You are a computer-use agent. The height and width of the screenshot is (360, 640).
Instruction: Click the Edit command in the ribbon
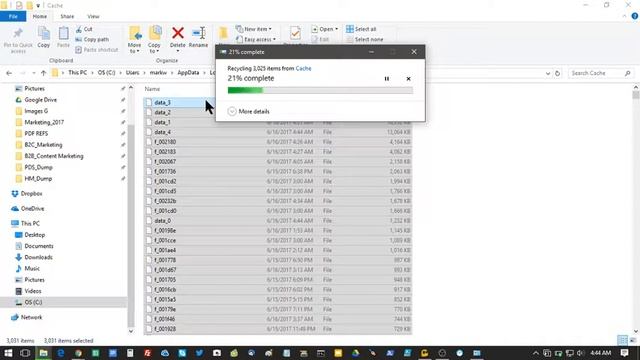pyautogui.click(x=320, y=40)
